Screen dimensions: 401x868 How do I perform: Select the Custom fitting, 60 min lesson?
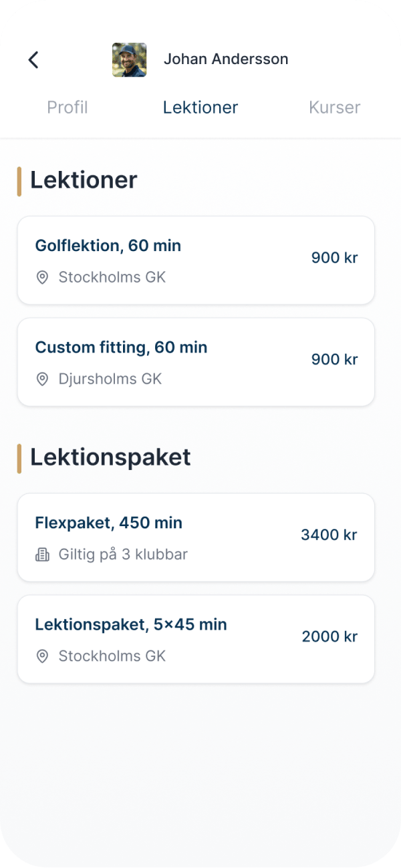[x=196, y=361]
